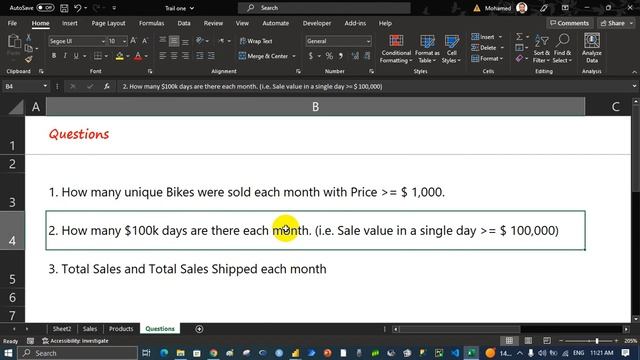Add a new sheet with plus icon
The image size is (640, 360).
(x=199, y=329)
